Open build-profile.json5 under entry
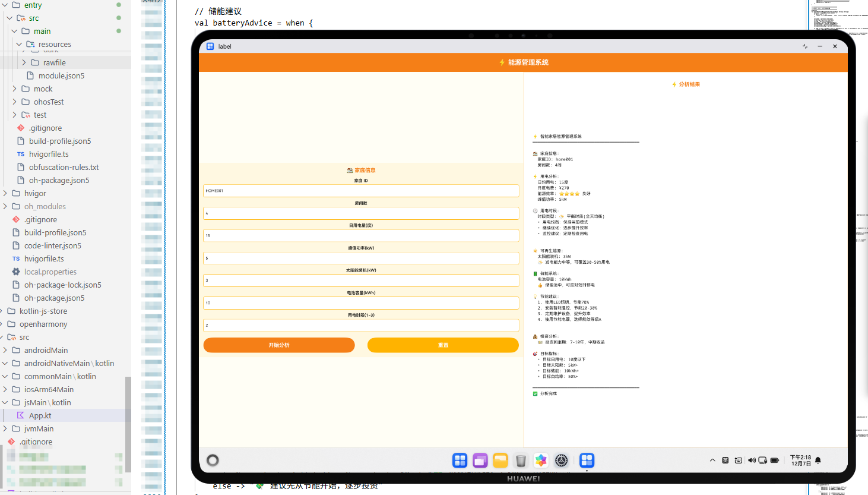Viewport: 868px width, 495px height. [x=60, y=141]
